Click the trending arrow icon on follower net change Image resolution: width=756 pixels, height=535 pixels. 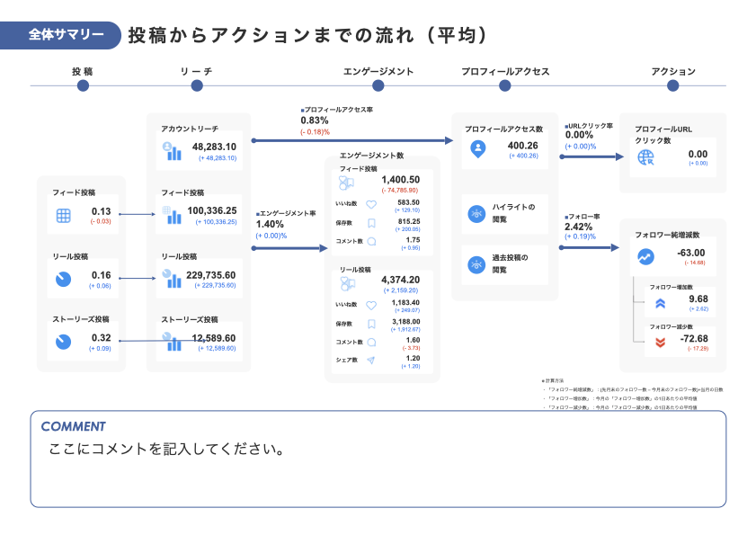tap(645, 255)
